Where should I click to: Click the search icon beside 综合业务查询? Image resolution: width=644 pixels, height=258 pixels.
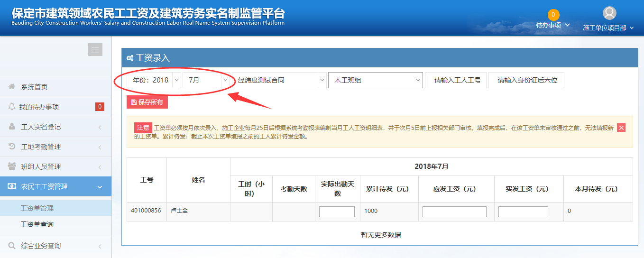pyautogui.click(x=12, y=246)
